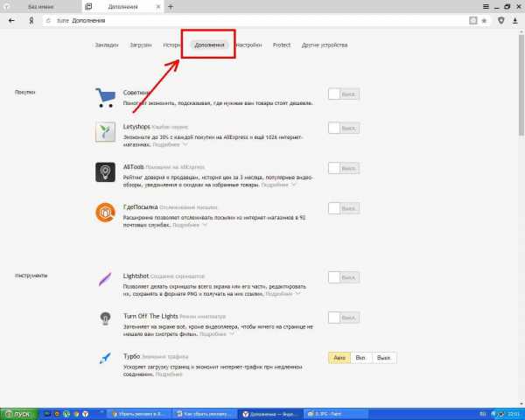This screenshot has width=525, height=420.
Task: Click the Lightshot extension title
Action: [x=136, y=276]
